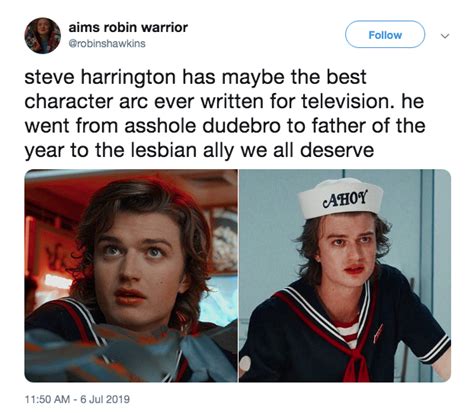
Task: Select the 6 Jul 2019 date text
Action: point(105,399)
